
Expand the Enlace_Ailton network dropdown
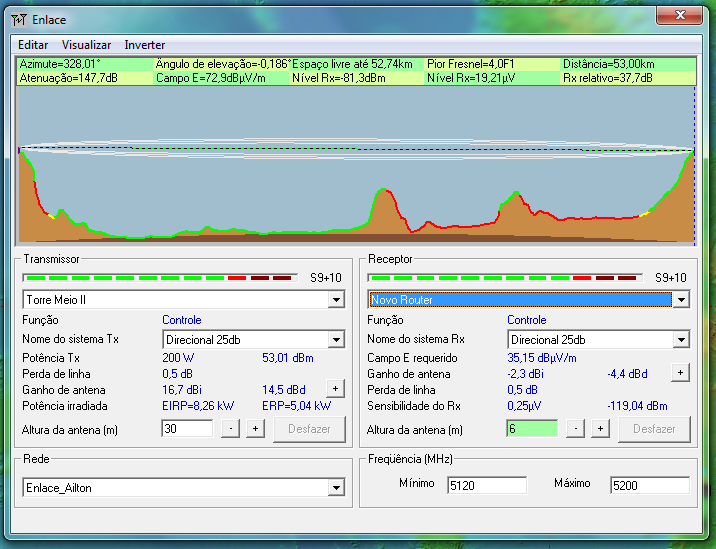pos(336,488)
